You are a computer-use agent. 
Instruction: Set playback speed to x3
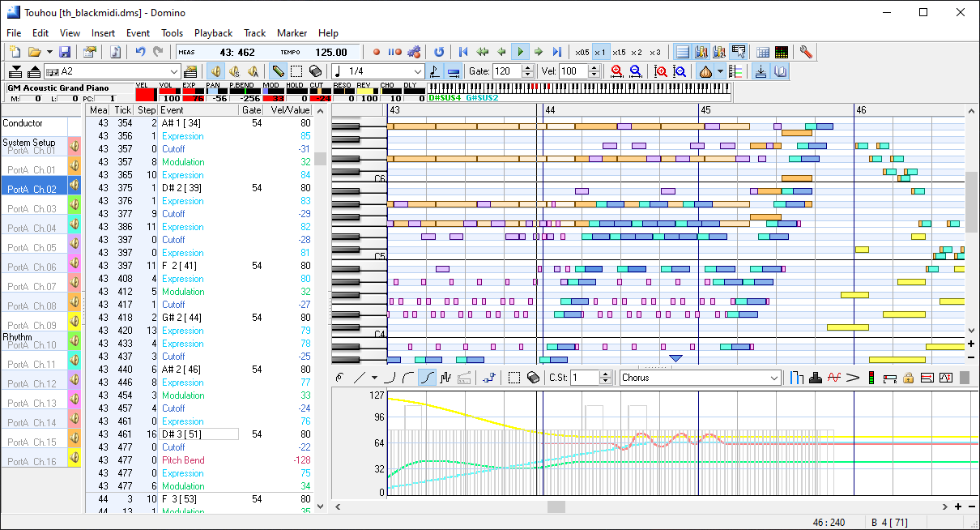[x=654, y=52]
